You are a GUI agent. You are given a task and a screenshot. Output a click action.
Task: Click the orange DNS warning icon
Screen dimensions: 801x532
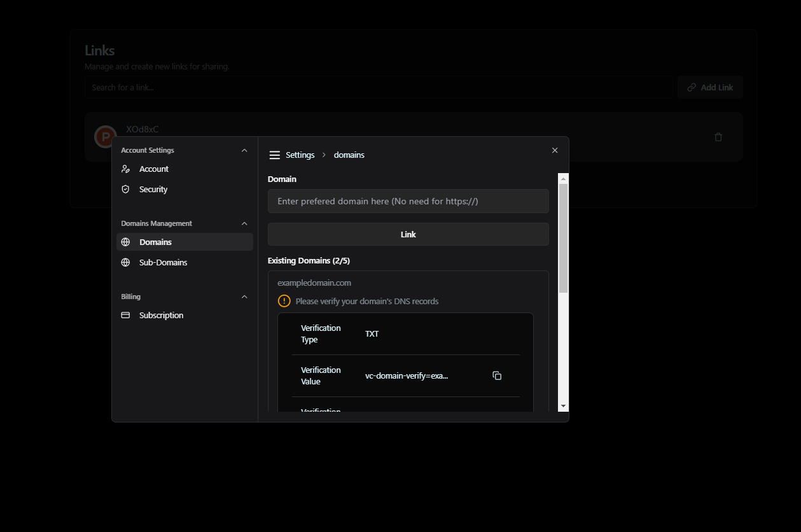(x=284, y=302)
